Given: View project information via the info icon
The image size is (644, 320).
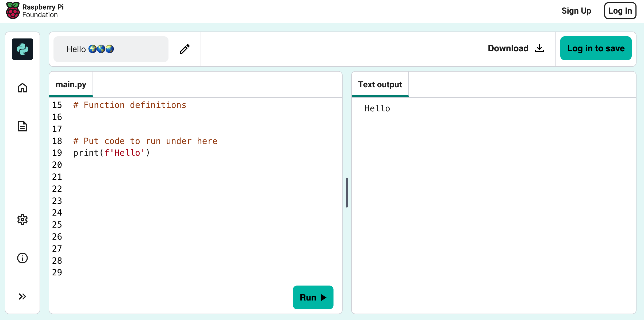Looking at the screenshot, I should 22,258.
